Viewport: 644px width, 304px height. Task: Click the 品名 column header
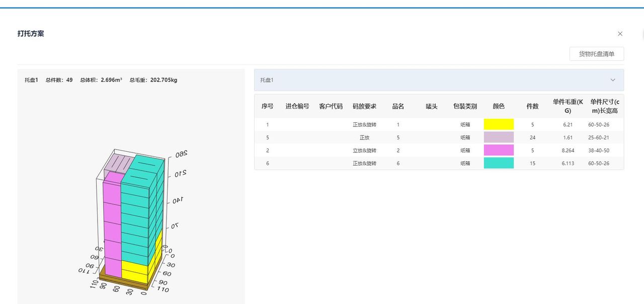click(x=397, y=106)
